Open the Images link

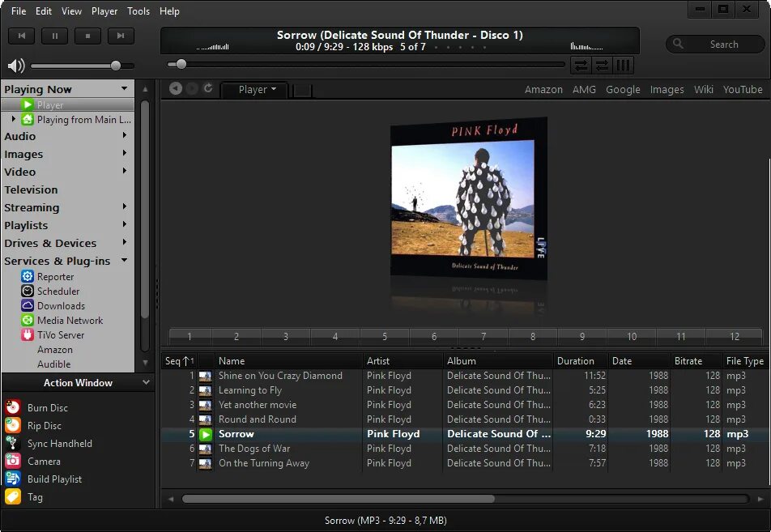pyautogui.click(x=667, y=90)
